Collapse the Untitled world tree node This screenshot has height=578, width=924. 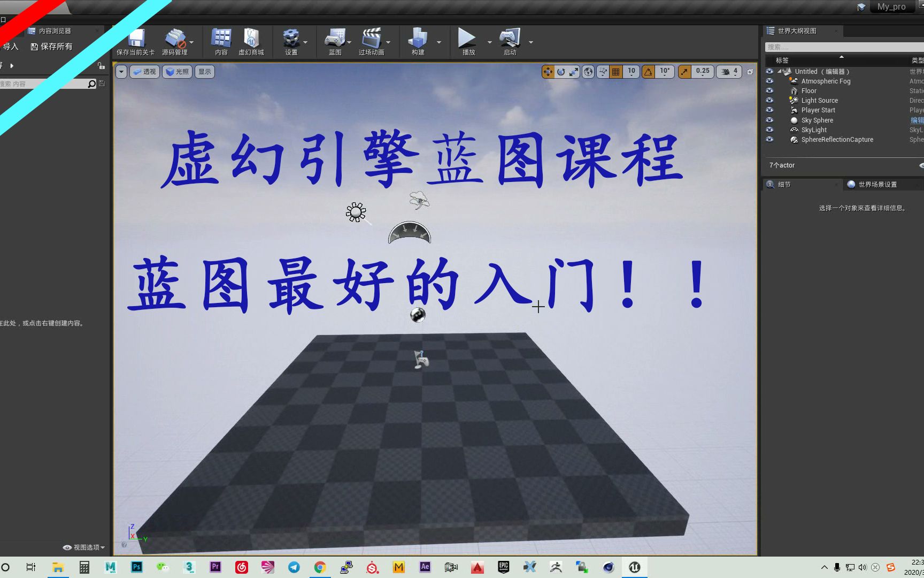point(780,71)
